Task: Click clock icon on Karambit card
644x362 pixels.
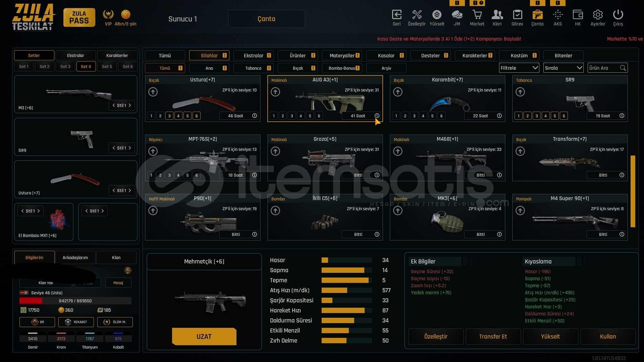Action: (x=499, y=116)
